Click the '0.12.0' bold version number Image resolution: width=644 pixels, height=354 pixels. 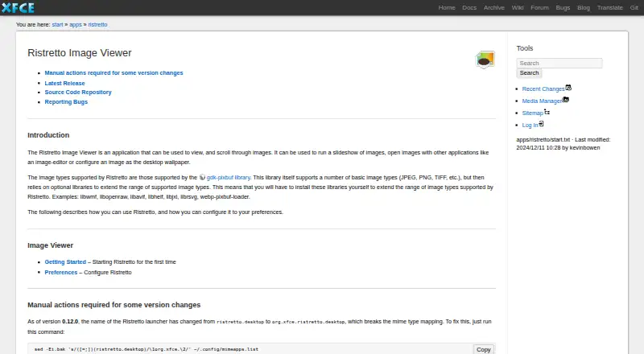[70, 322]
